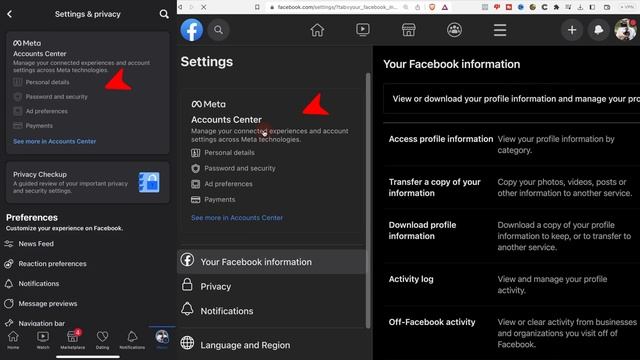Click the browser extensions puzzle icon
The height and width of the screenshot is (360, 640).
556,7
